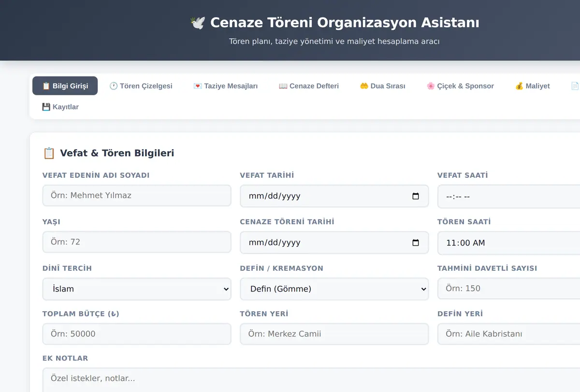Click the Tahmini Davetli Sayısı field
The width and height of the screenshot is (580, 392).
[508, 288]
